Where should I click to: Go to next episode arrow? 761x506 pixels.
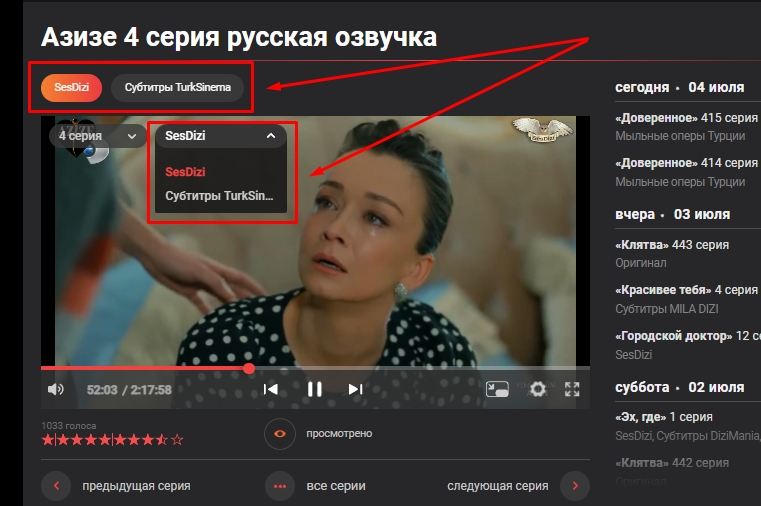click(x=574, y=486)
